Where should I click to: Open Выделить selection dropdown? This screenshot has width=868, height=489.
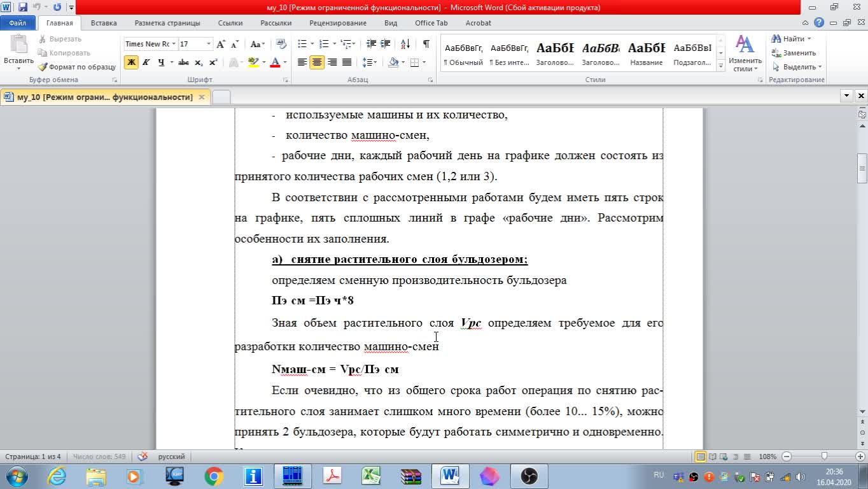[796, 67]
